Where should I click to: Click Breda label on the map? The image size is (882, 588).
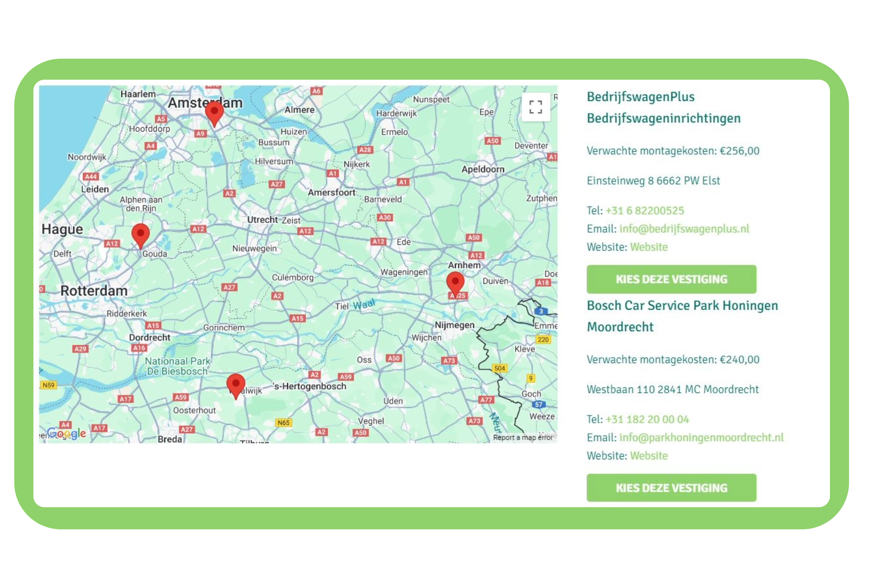(x=170, y=439)
